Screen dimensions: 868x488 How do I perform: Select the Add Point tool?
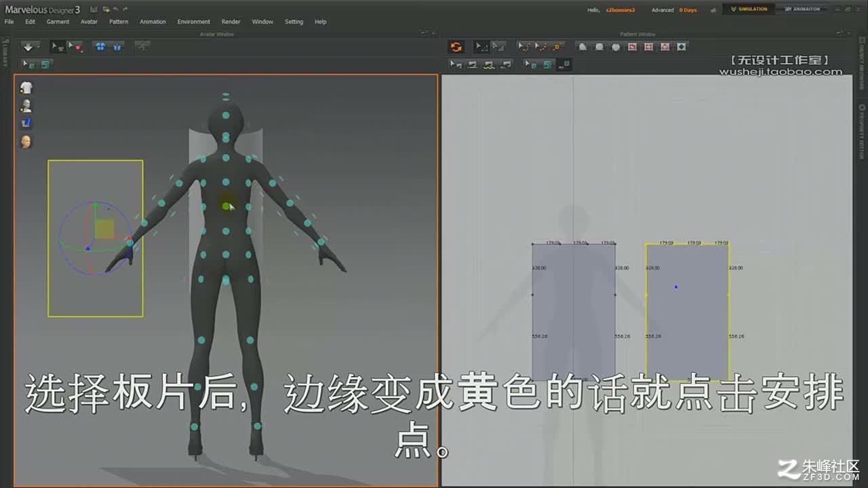[557, 47]
